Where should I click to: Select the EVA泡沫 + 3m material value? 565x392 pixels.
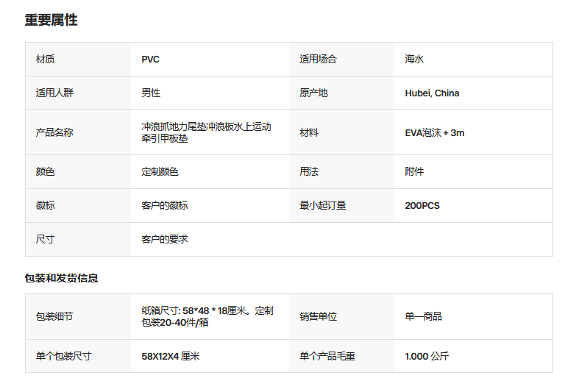pos(434,133)
